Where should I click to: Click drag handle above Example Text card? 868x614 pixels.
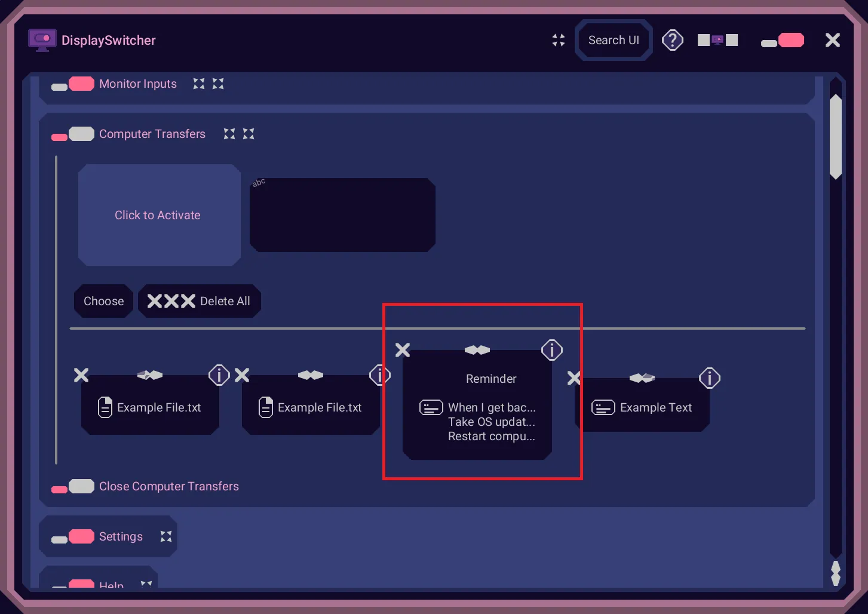coord(642,378)
